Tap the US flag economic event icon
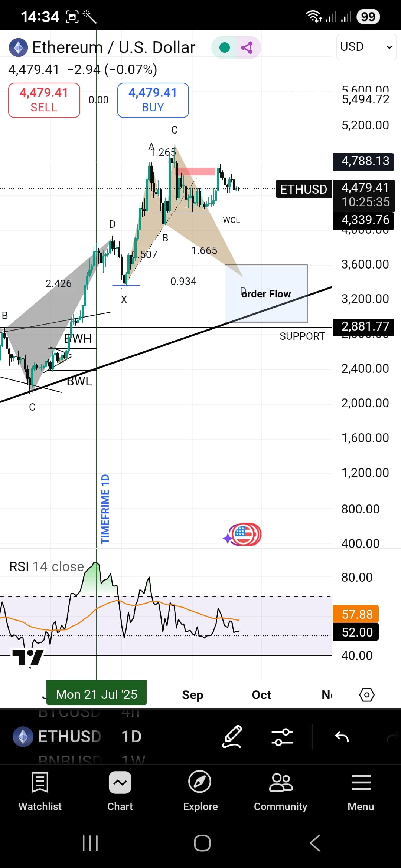The image size is (401, 868). (x=243, y=535)
